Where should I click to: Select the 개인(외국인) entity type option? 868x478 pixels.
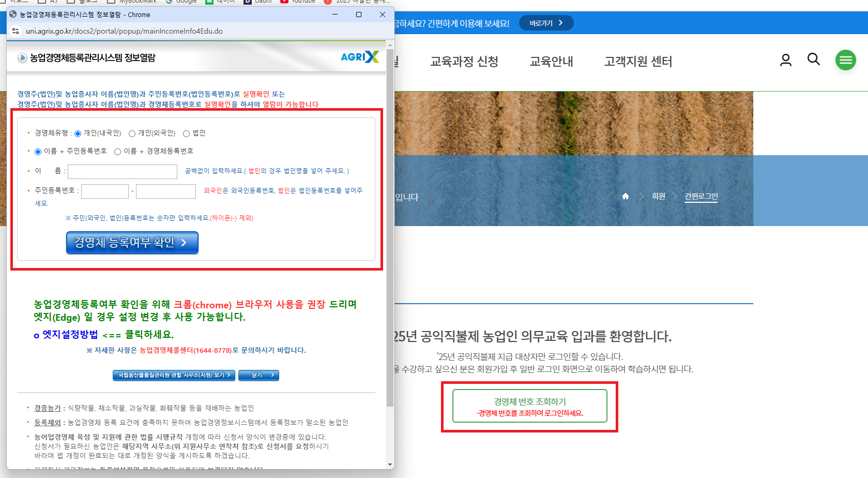pyautogui.click(x=132, y=133)
